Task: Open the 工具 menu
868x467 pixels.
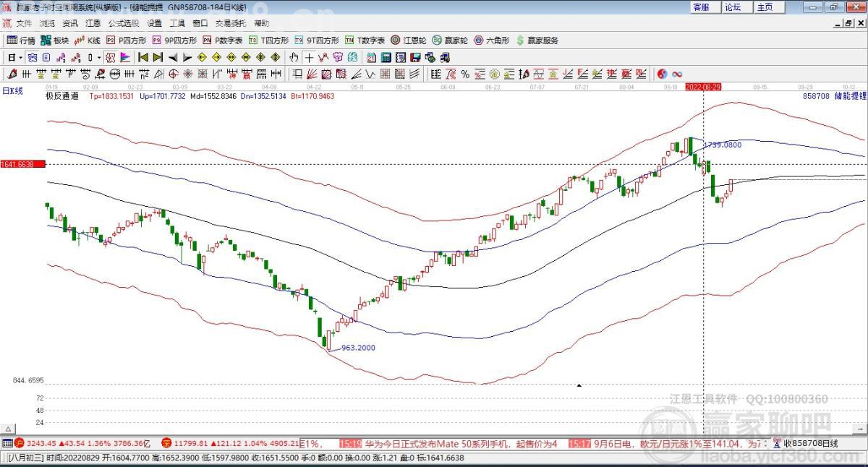Action: 177,23
